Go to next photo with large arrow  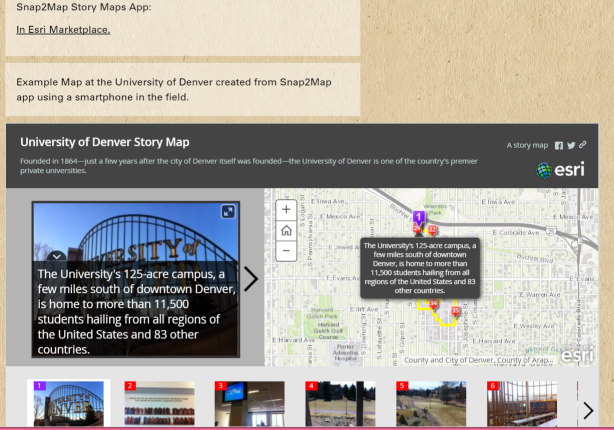tap(251, 279)
